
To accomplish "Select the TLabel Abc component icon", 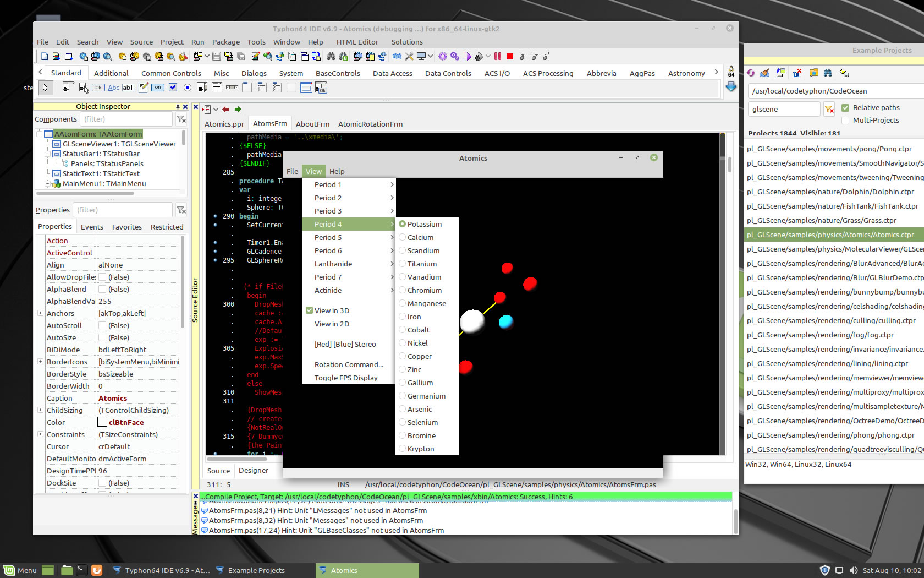I will point(113,88).
